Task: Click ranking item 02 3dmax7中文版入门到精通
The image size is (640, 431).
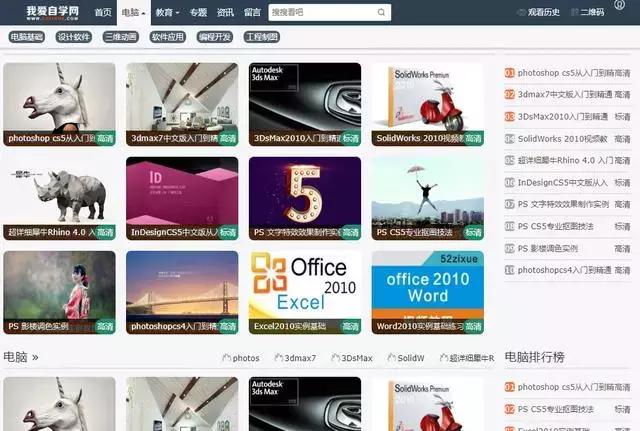Action: coord(567,95)
